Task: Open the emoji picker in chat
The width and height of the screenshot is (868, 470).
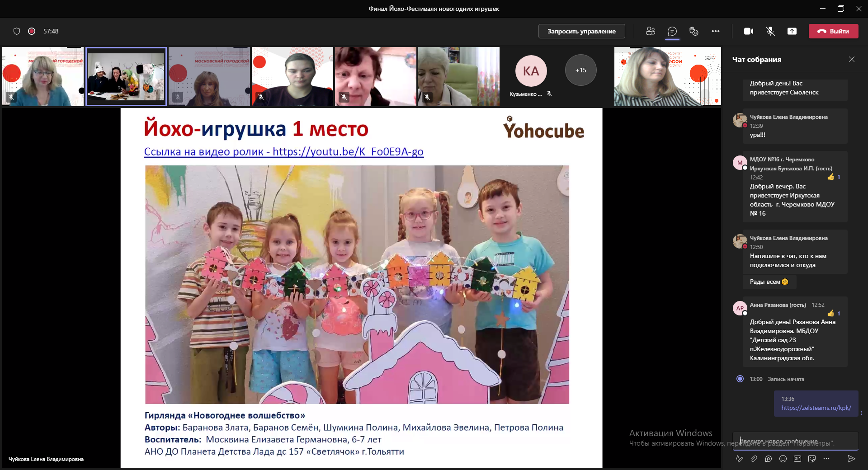Action: tap(783, 459)
